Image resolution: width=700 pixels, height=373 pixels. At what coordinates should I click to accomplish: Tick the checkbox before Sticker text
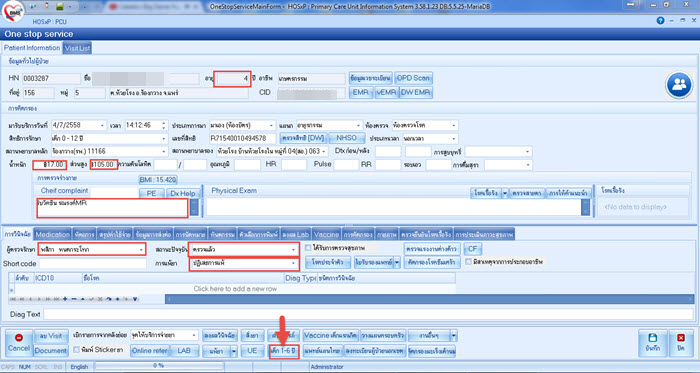coord(76,350)
